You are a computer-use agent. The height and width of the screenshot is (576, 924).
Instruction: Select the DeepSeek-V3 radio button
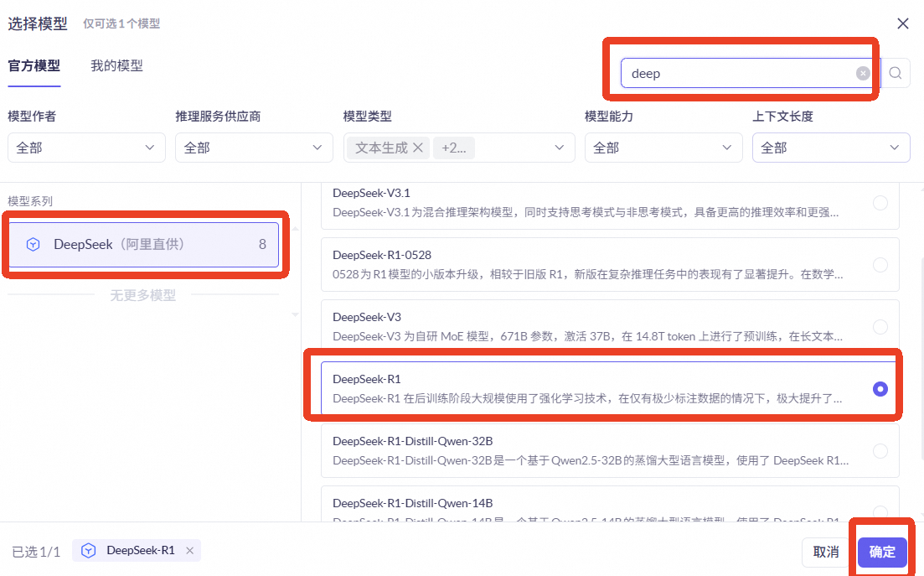pos(880,327)
